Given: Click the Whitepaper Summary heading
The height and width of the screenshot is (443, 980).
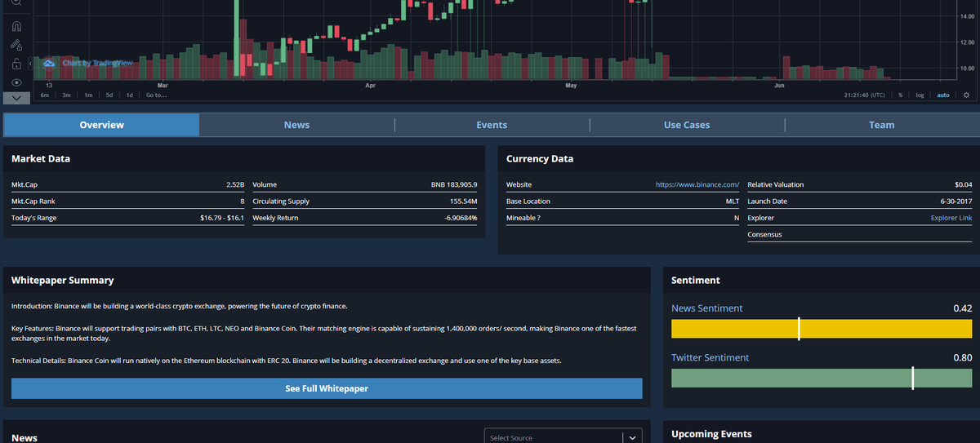Looking at the screenshot, I should coord(62,280).
